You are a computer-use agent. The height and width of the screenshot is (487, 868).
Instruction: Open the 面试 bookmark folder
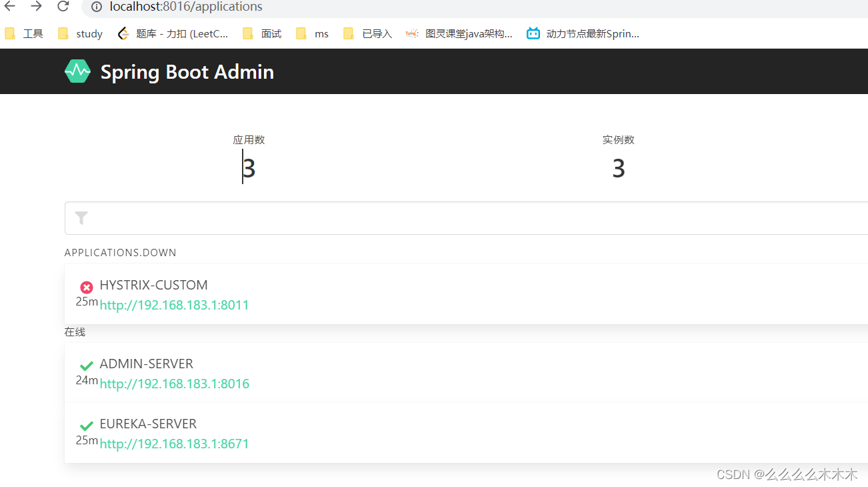(x=262, y=33)
